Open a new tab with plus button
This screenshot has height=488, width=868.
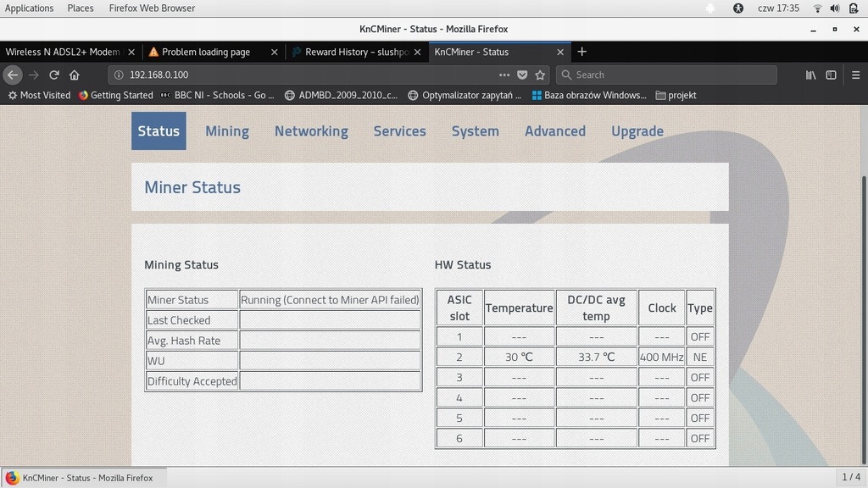(581, 52)
